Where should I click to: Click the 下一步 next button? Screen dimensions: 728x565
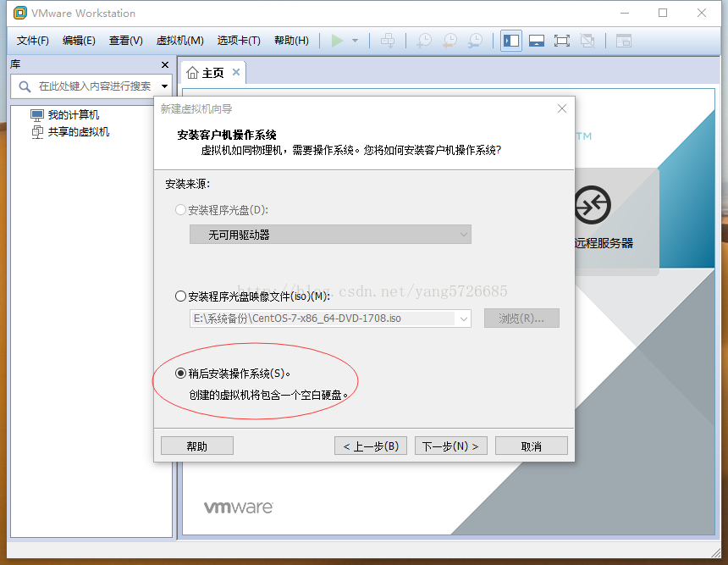click(x=450, y=445)
